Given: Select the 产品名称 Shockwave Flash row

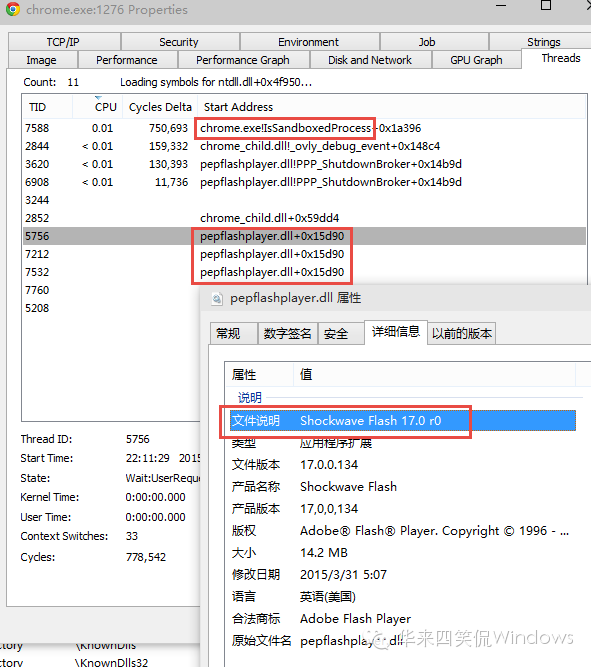Looking at the screenshot, I should pos(403,487).
